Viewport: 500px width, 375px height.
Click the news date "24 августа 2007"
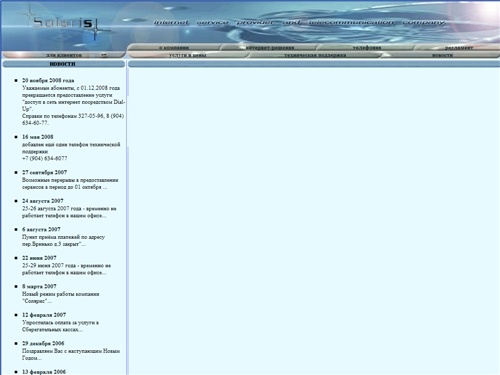(43, 201)
